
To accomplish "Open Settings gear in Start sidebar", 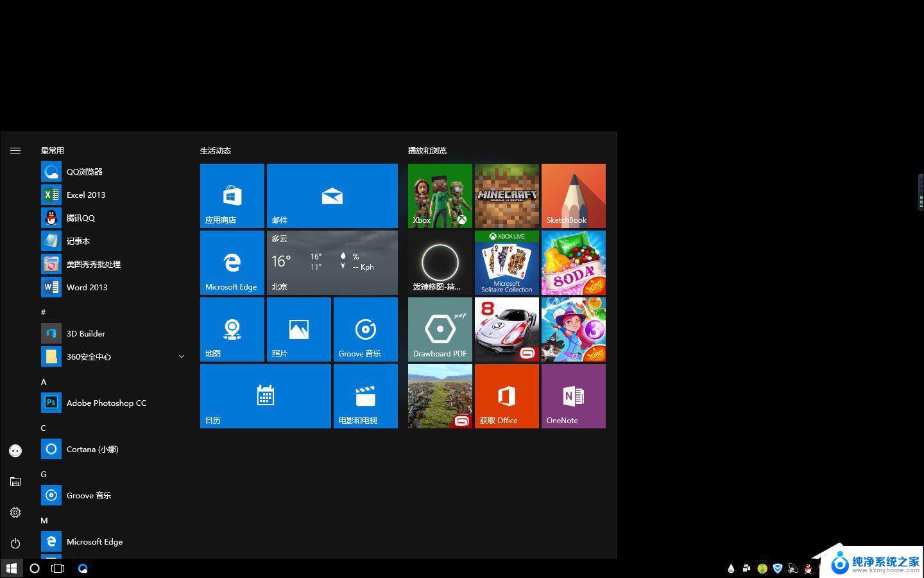I will click(15, 512).
